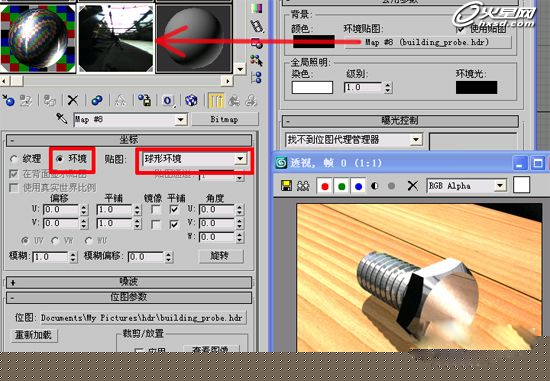Image resolution: width=550 pixels, height=381 pixels.
Task: Click the Material Effects Channel 0 icon
Action: click(x=168, y=101)
